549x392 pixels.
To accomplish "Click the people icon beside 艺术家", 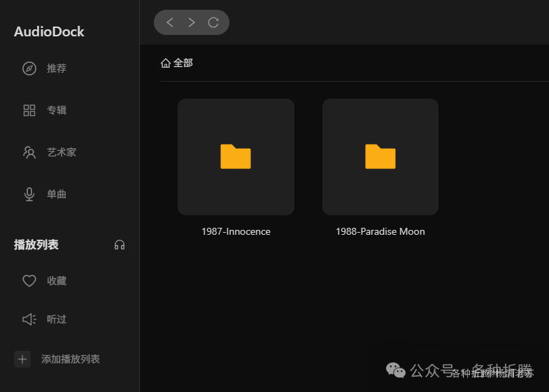I will click(29, 152).
